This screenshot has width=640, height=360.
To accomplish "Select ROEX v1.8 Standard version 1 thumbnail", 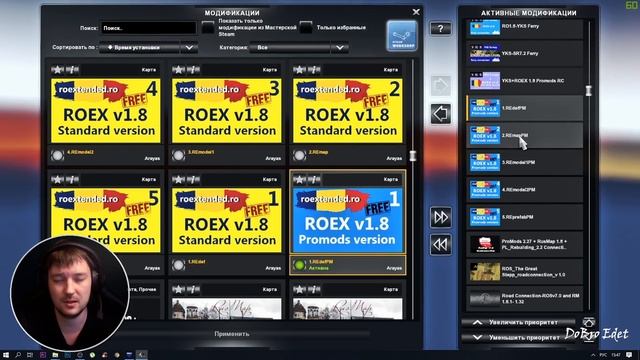I will pos(227,220).
